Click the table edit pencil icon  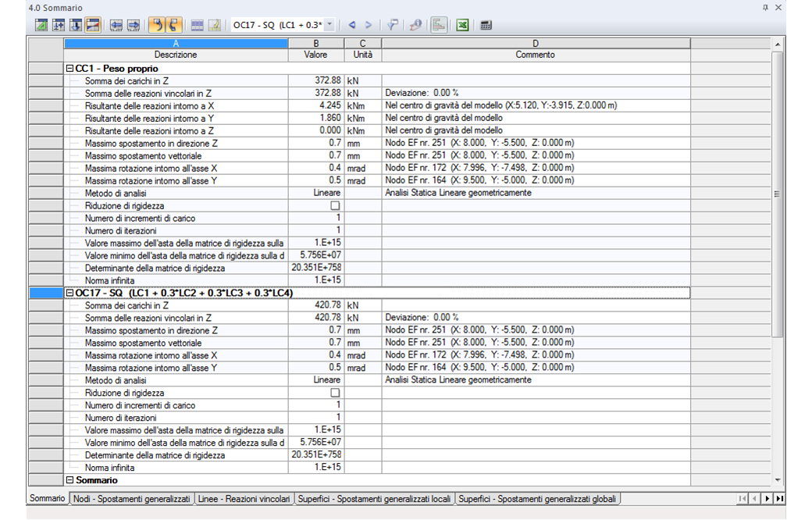pyautogui.click(x=214, y=25)
